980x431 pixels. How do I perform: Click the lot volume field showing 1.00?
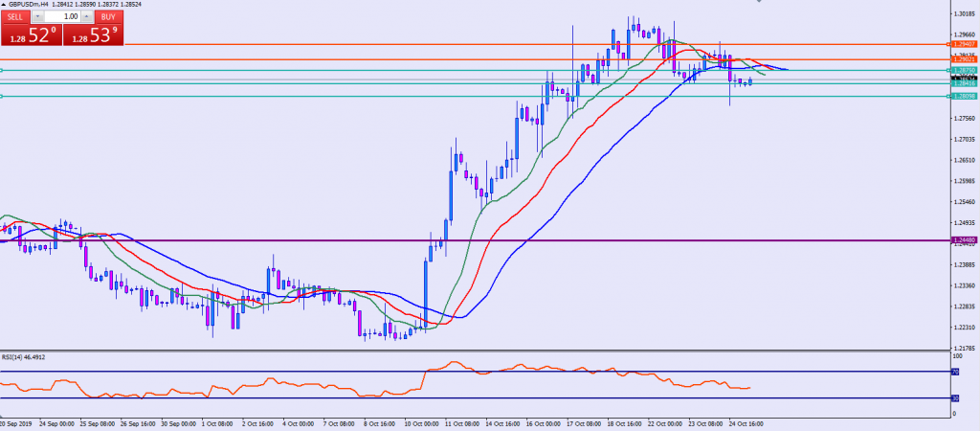(x=62, y=16)
